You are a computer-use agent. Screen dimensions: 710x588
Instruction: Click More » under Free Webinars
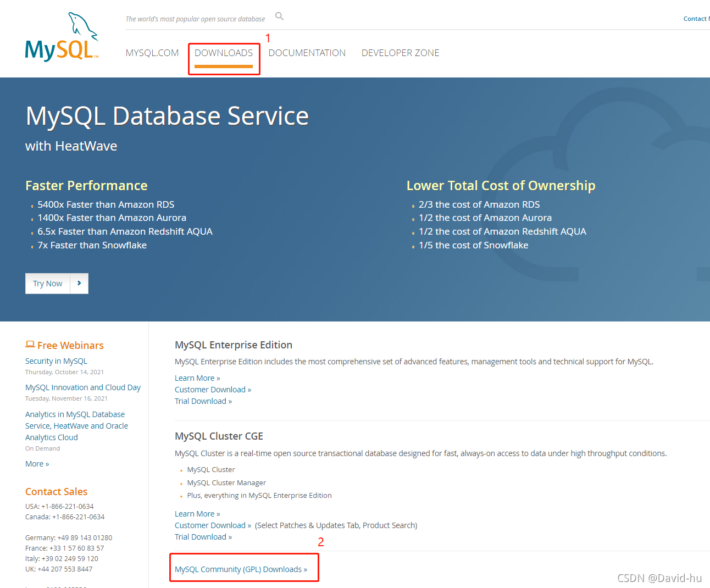click(x=37, y=464)
